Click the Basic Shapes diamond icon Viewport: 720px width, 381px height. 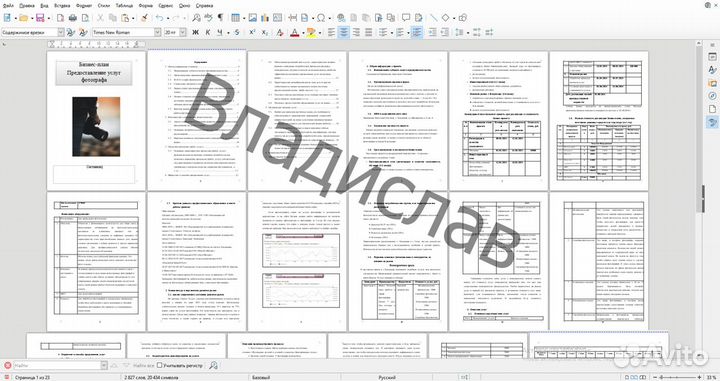coord(445,18)
